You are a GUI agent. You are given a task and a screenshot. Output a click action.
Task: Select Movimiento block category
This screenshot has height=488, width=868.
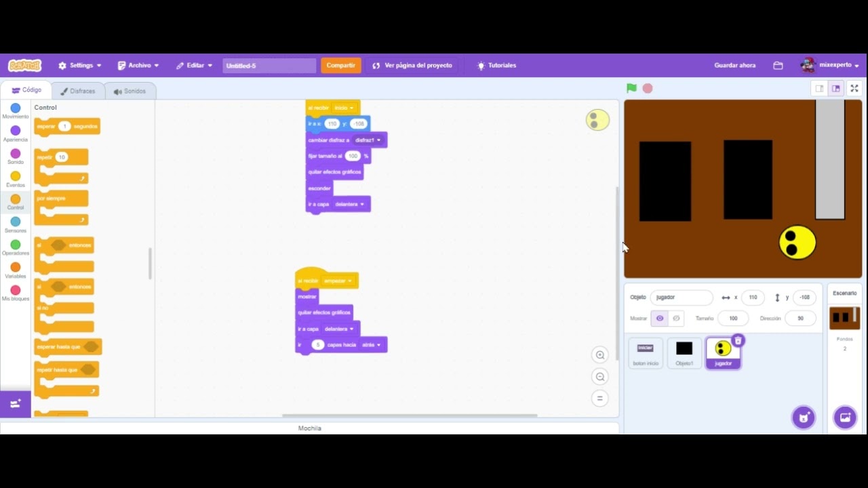[x=16, y=111]
